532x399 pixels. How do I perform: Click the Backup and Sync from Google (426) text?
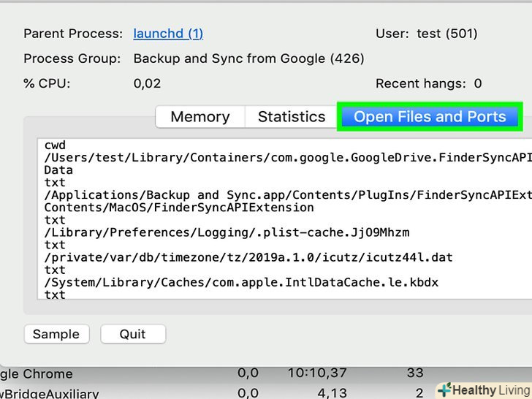point(248,58)
